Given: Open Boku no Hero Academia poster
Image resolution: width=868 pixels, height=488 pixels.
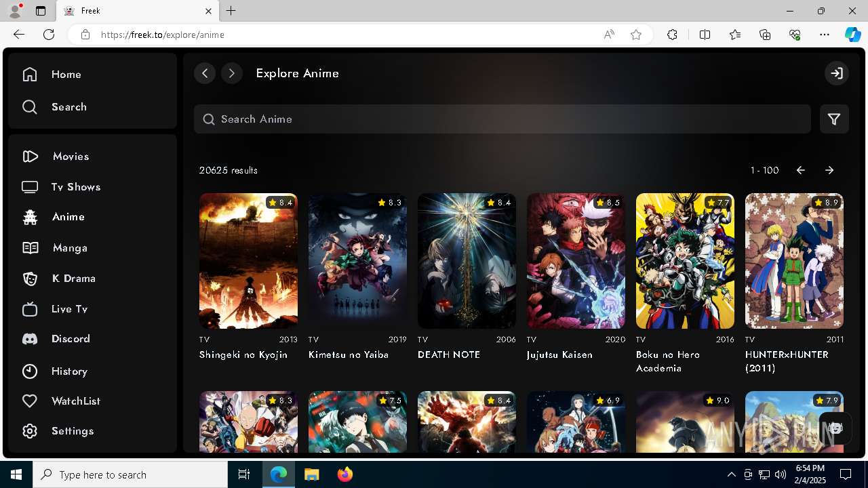Looking at the screenshot, I should (x=685, y=261).
